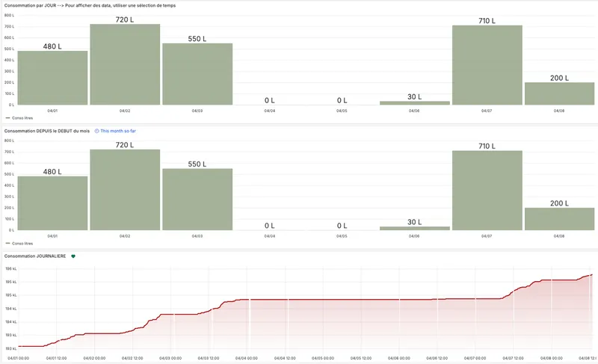Click the 04/07 00:00 time label in JOURNALIERE chart
Screen dimensions: 598x364
(x=475, y=358)
